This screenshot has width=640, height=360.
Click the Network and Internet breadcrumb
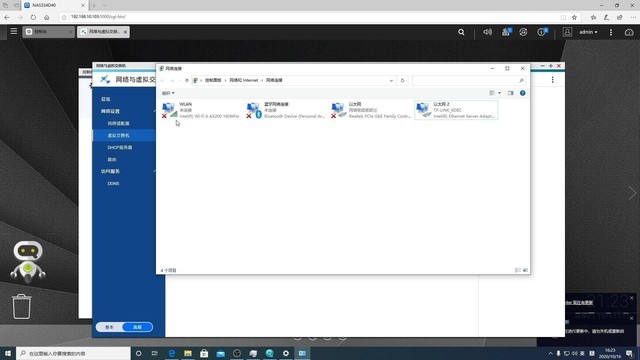click(x=244, y=80)
